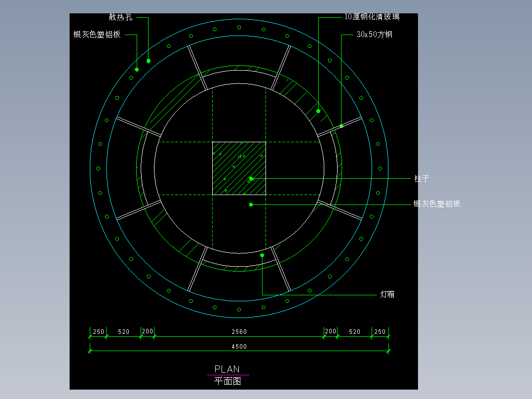Click the left 520 dimension value
Viewport: 532px width, 399px height.
123,331
